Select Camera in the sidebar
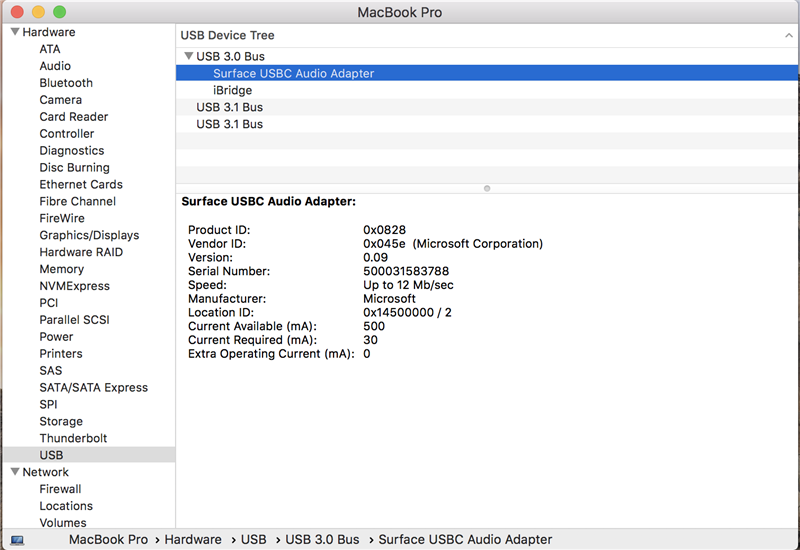This screenshot has width=800, height=550. pyautogui.click(x=61, y=99)
